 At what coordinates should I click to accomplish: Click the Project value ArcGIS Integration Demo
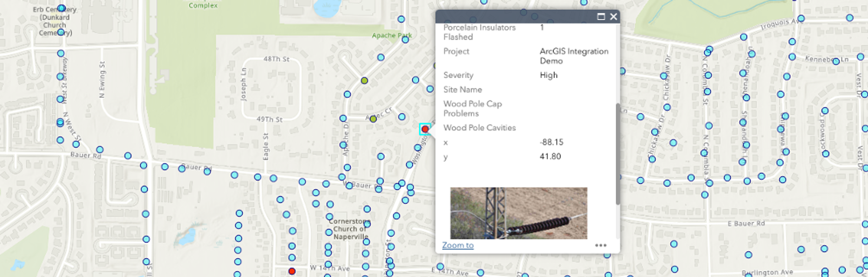(574, 56)
